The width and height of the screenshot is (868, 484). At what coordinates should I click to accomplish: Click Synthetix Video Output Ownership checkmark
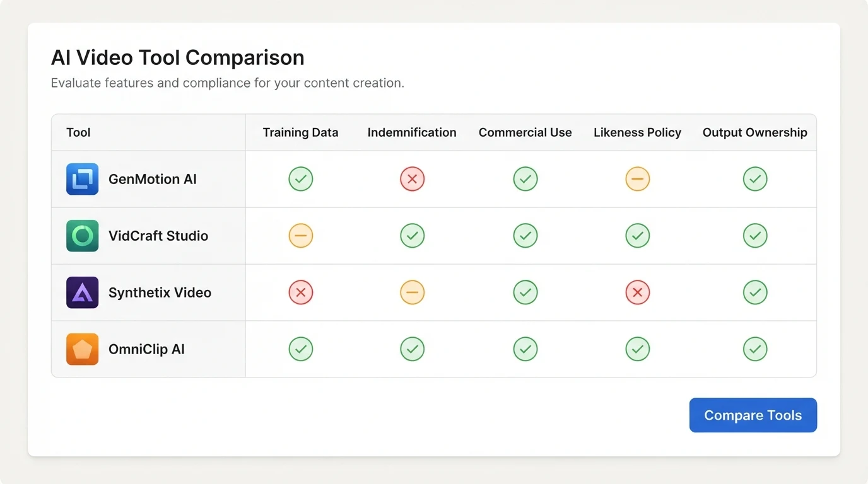click(x=755, y=292)
